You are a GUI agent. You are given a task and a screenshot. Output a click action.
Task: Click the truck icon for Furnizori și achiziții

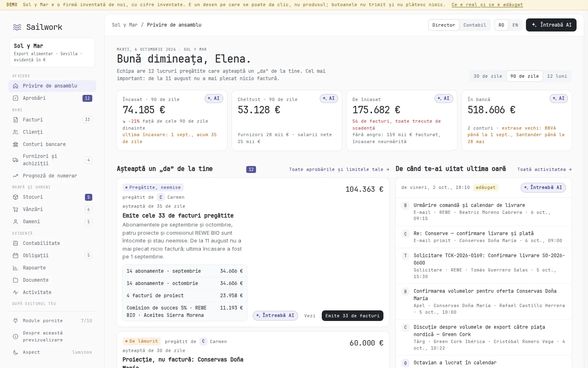[16, 160]
